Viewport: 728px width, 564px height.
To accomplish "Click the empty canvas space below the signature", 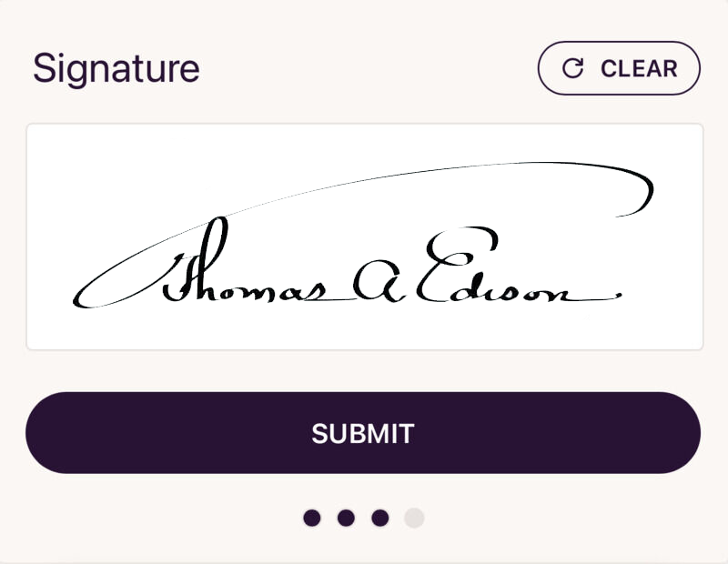I will [x=364, y=327].
